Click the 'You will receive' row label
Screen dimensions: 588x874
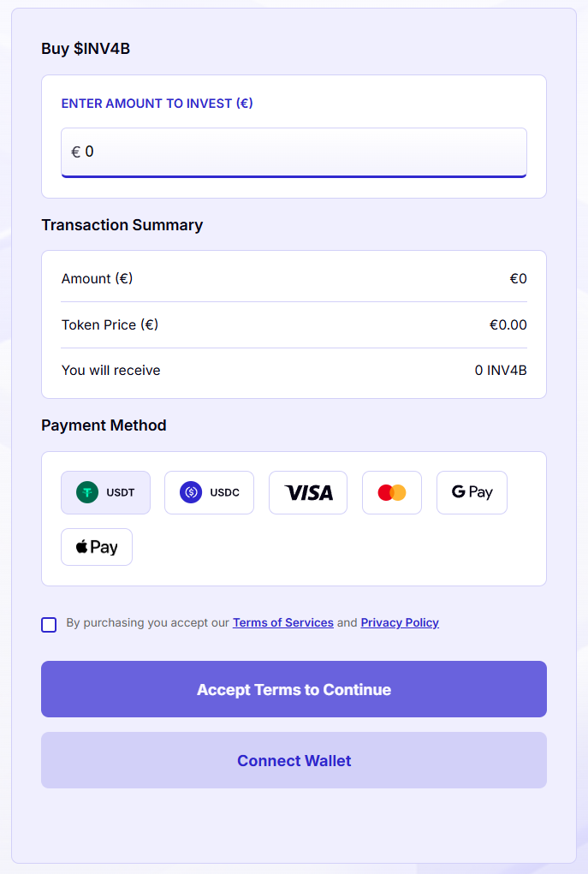point(111,371)
